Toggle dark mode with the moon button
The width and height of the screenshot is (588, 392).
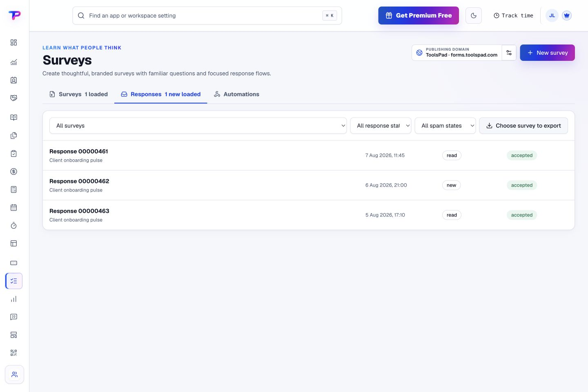click(x=474, y=16)
